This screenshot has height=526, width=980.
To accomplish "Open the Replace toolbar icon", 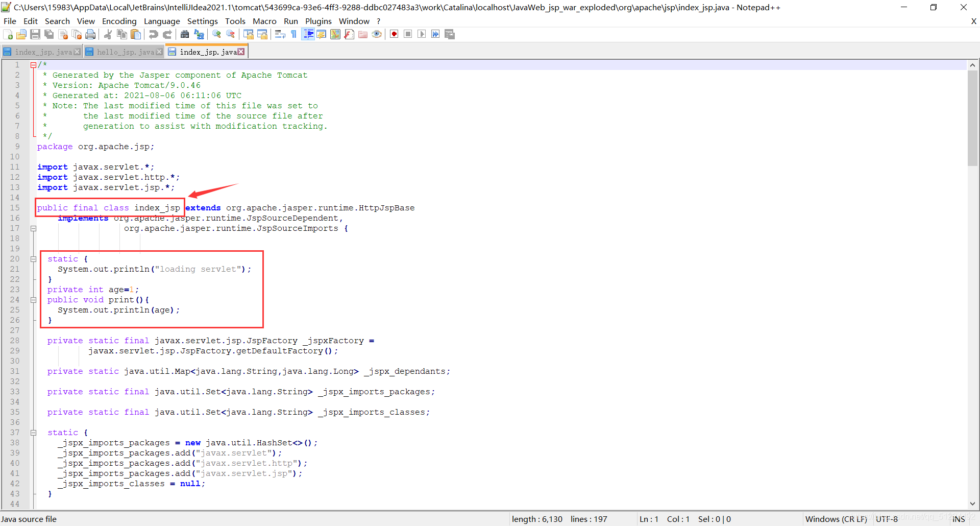I will point(199,34).
